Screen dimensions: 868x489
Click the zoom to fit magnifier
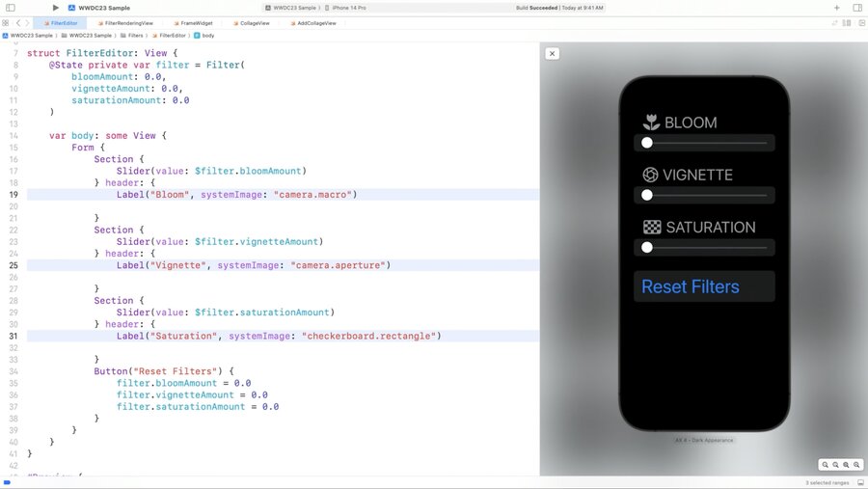point(846,465)
